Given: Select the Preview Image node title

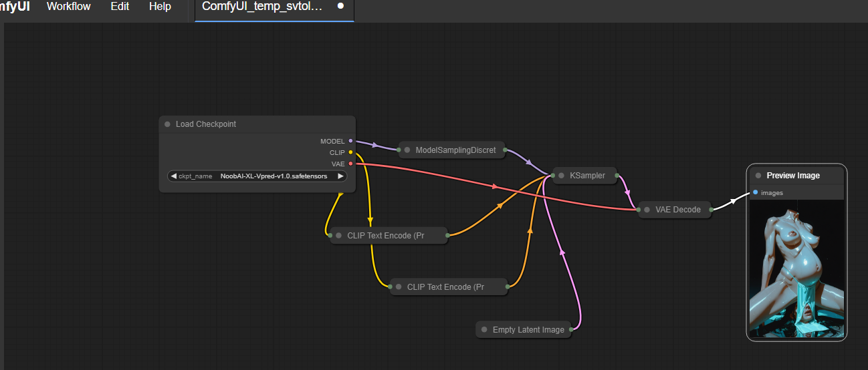Looking at the screenshot, I should [793, 176].
